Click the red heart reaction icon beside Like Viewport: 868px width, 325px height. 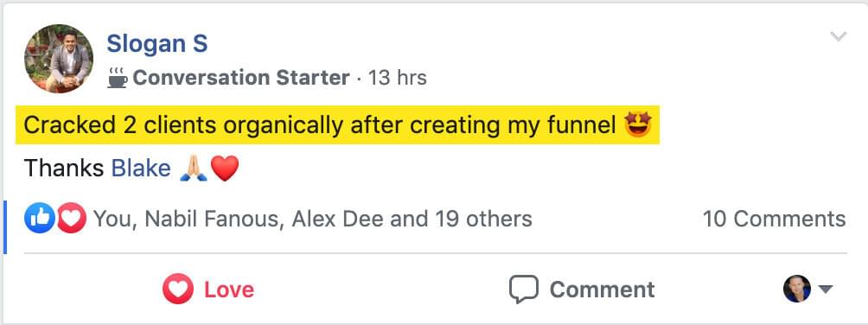tap(72, 218)
